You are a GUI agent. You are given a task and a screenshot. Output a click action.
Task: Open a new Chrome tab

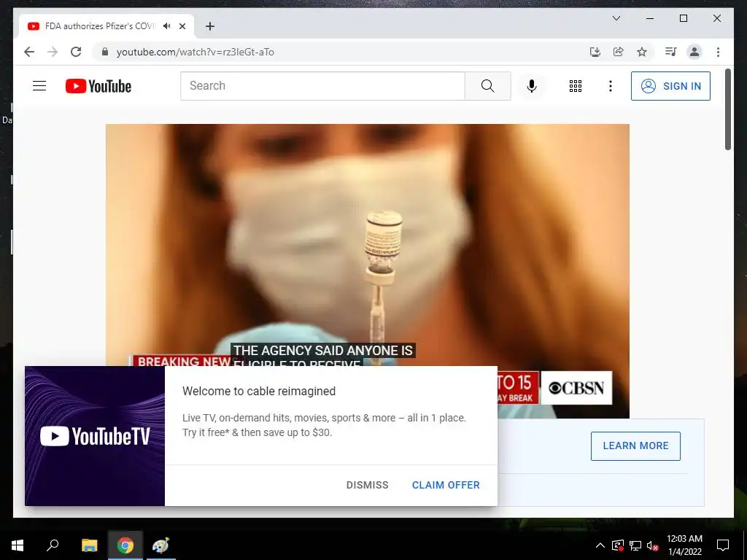coord(210,26)
